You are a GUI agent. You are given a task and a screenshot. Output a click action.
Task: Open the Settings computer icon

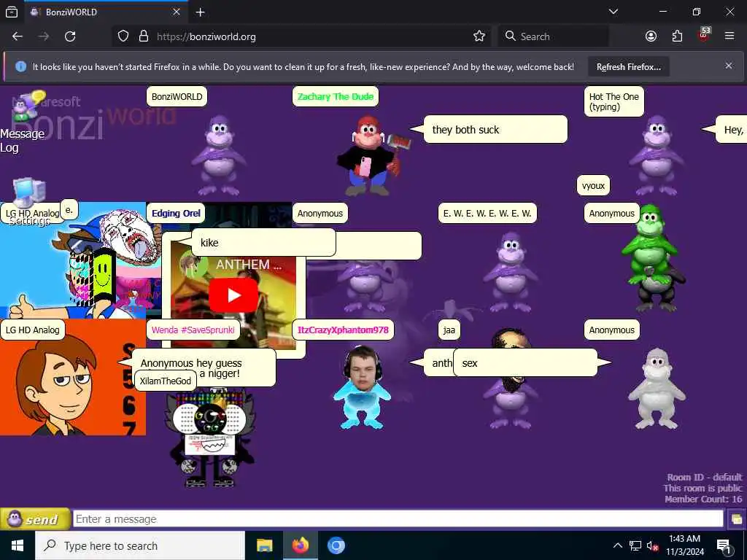pyautogui.click(x=28, y=192)
